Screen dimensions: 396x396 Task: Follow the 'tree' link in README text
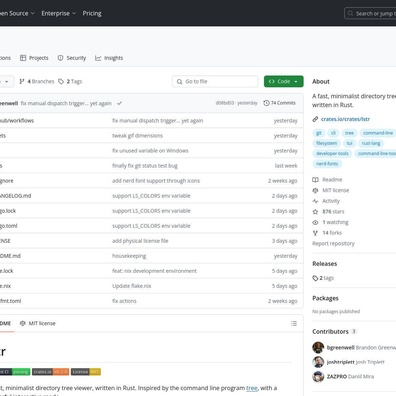click(252, 388)
